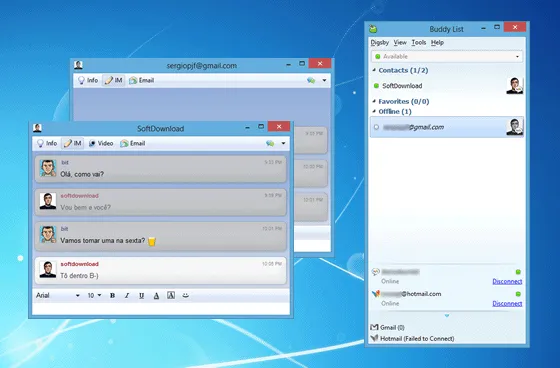The image size is (560, 368).
Task: Click the offline status circle beside gmail.com
Action: pos(376,127)
